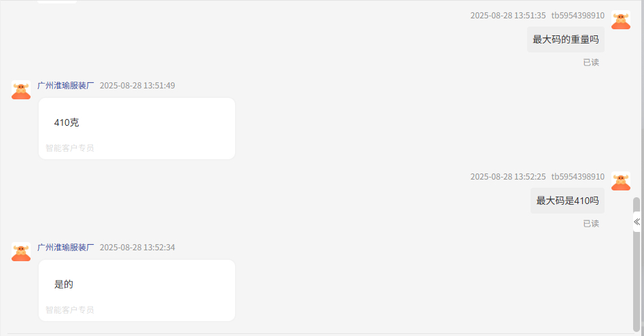The width and height of the screenshot is (644, 336).
Task: Click 智能客户专员 label under 410克
Action: pyautogui.click(x=70, y=148)
